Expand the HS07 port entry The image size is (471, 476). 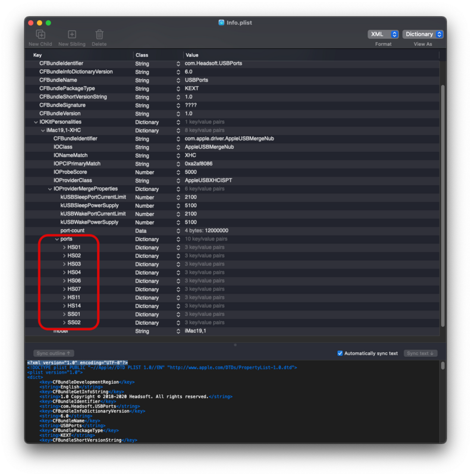(64, 289)
